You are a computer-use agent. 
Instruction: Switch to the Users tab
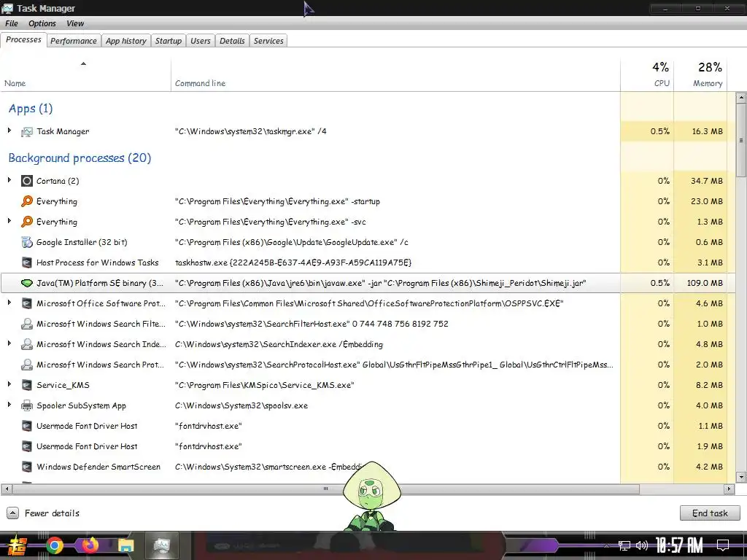(200, 41)
